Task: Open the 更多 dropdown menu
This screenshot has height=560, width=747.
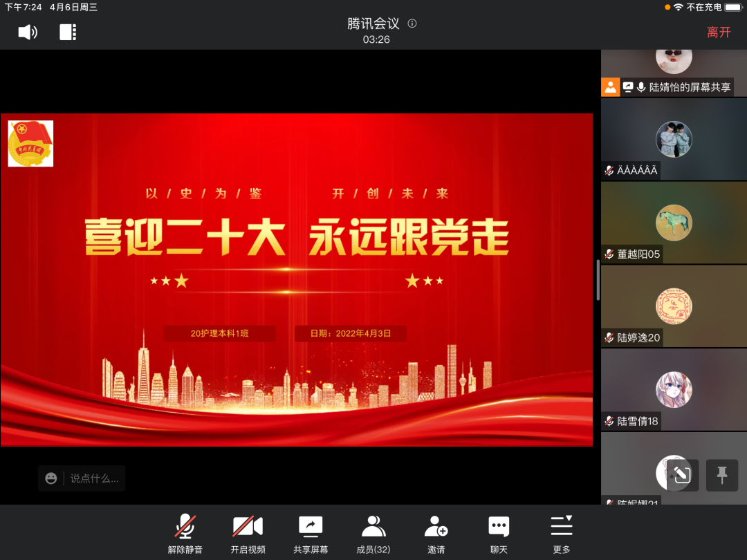Action: click(x=562, y=532)
